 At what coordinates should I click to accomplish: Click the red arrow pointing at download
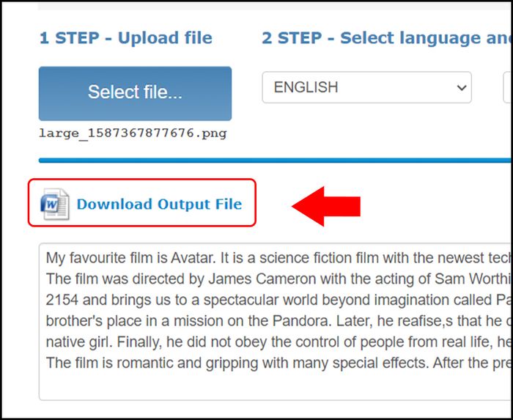click(325, 207)
